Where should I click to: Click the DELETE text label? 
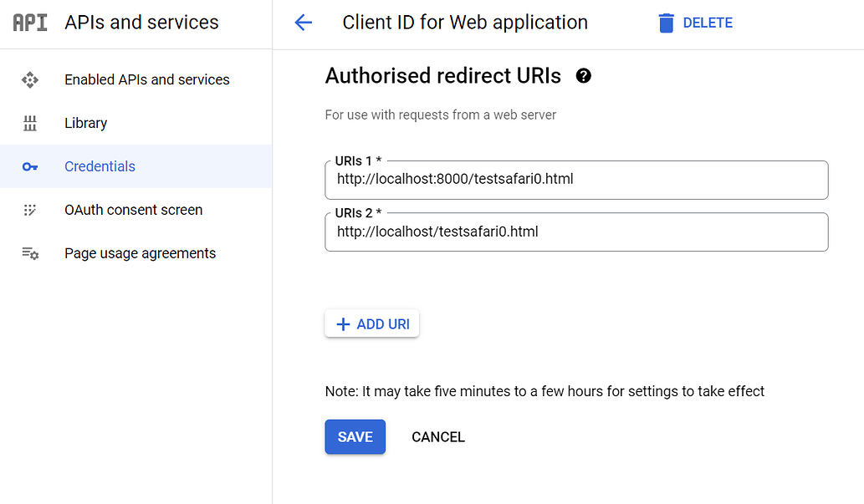coord(708,23)
